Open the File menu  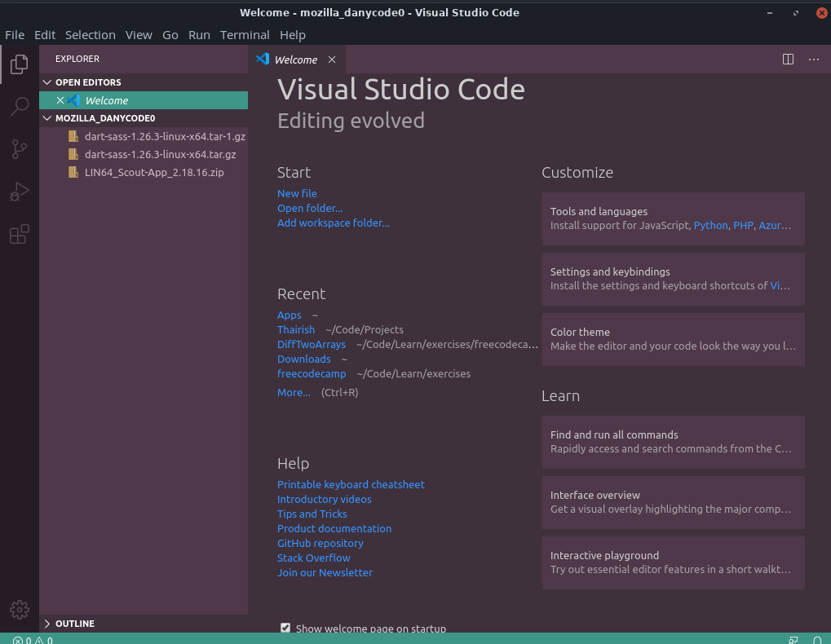point(15,35)
